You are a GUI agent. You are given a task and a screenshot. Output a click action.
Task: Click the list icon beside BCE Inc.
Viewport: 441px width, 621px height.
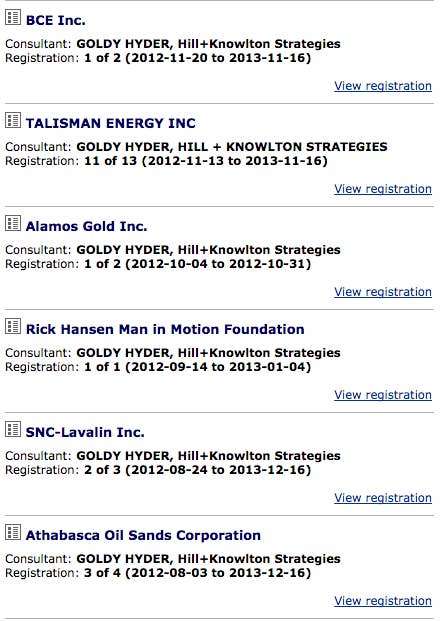[13, 17]
